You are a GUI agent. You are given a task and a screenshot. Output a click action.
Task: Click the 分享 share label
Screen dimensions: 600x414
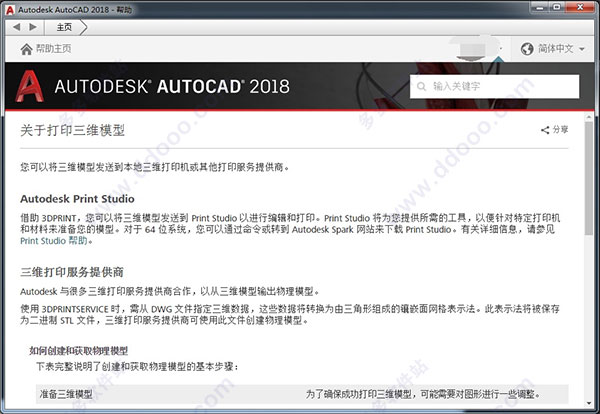tap(560, 130)
